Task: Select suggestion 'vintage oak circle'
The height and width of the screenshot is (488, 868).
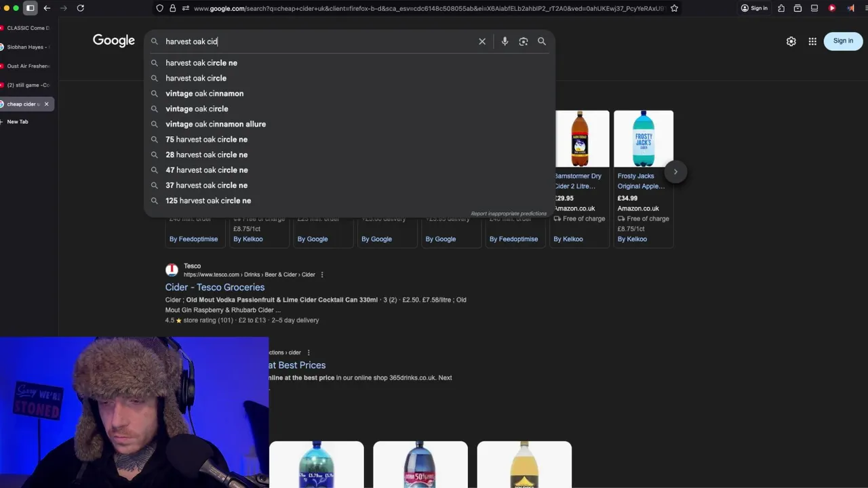Action: click(x=349, y=108)
